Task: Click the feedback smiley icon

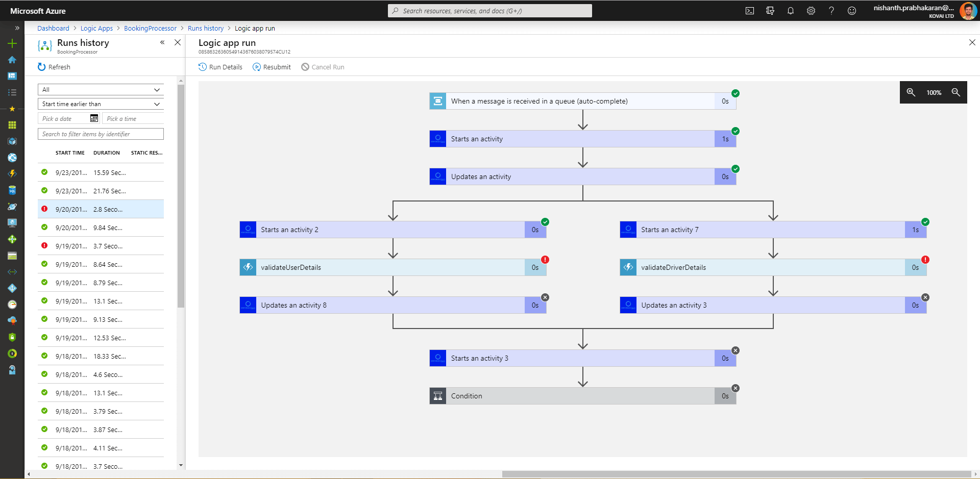Action: click(x=851, y=11)
